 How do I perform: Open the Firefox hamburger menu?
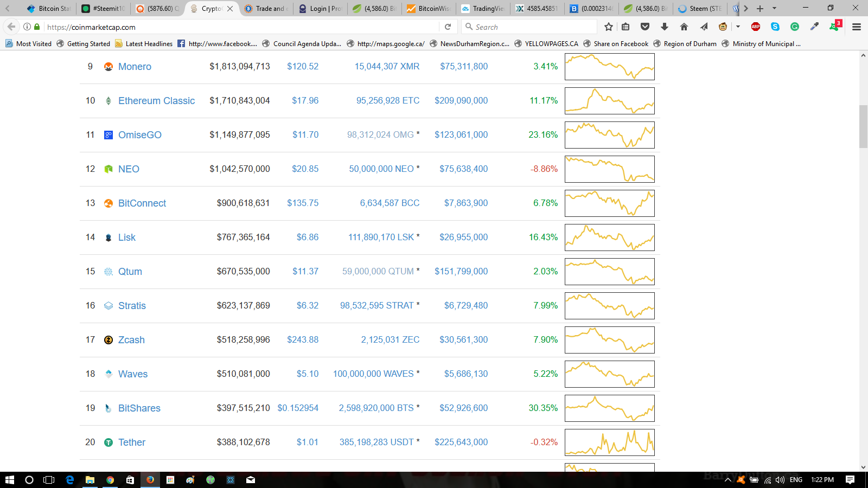coord(857,27)
